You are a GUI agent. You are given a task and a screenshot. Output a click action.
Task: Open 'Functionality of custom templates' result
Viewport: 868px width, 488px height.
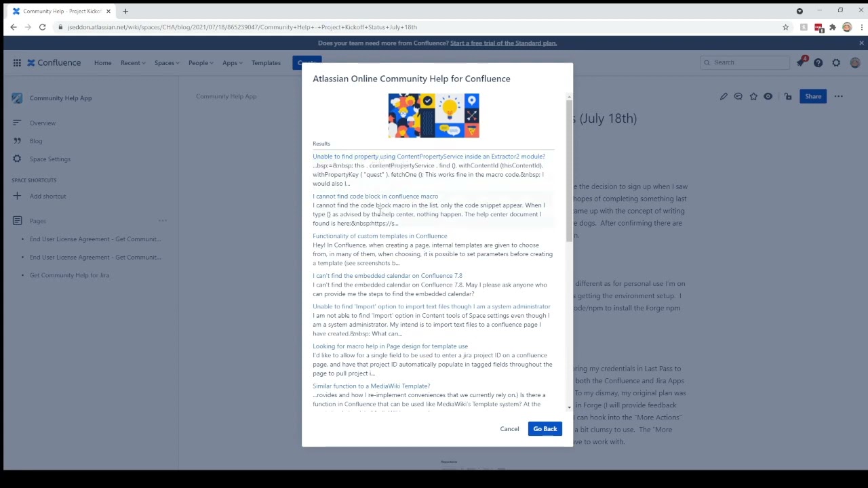(x=380, y=236)
